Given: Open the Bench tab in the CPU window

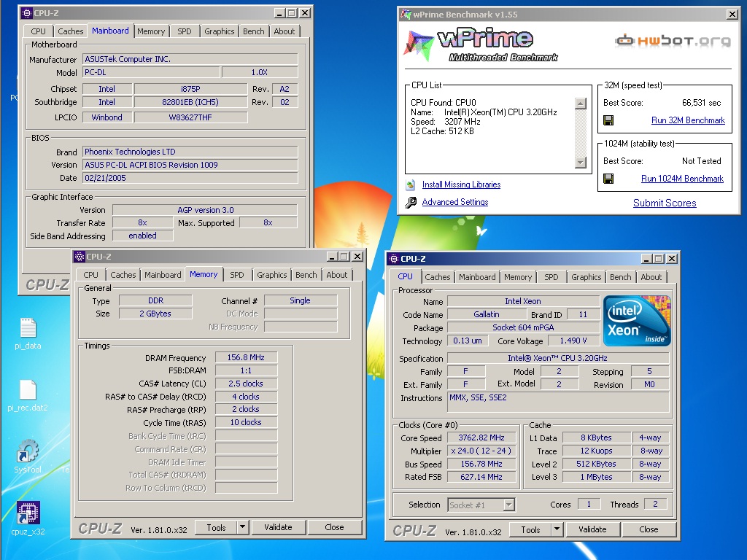Looking at the screenshot, I should [x=620, y=277].
